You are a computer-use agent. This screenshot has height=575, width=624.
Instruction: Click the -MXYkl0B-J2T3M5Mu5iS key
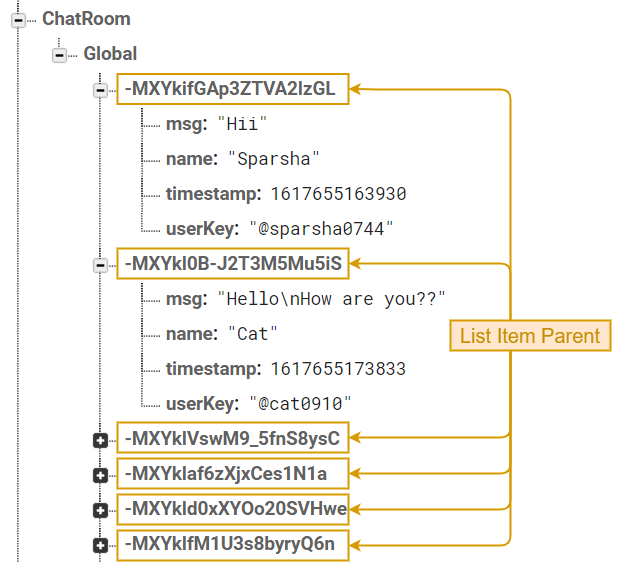pyautogui.click(x=233, y=264)
